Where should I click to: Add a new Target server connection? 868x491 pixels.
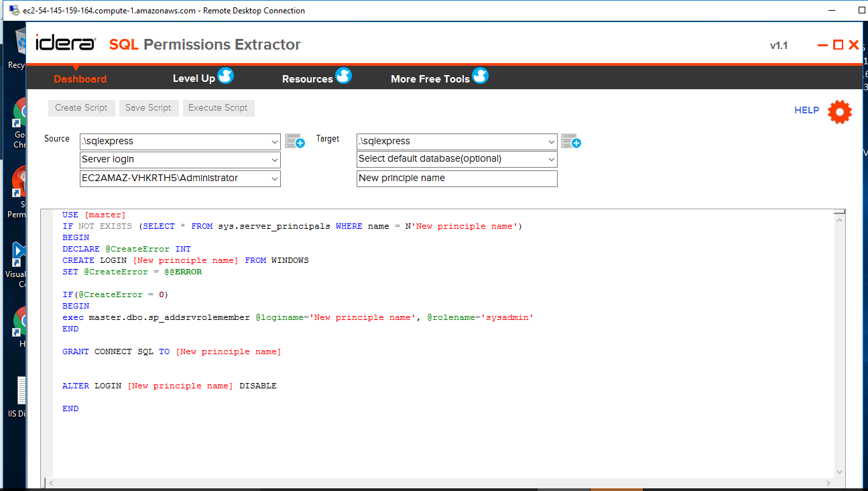(571, 141)
